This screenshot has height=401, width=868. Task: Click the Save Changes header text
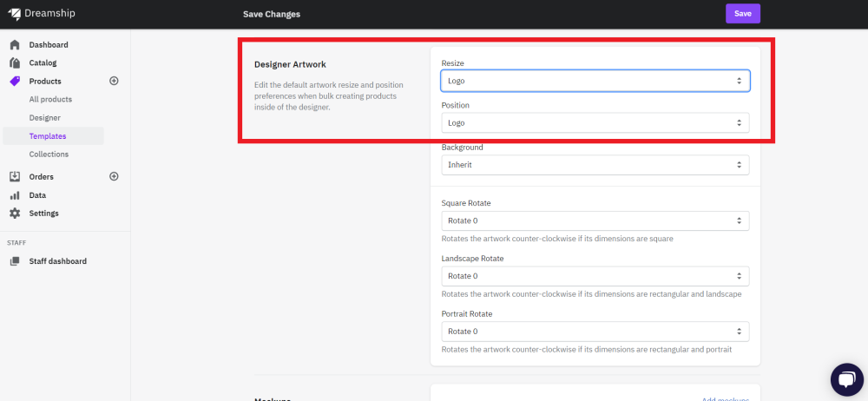[272, 15]
